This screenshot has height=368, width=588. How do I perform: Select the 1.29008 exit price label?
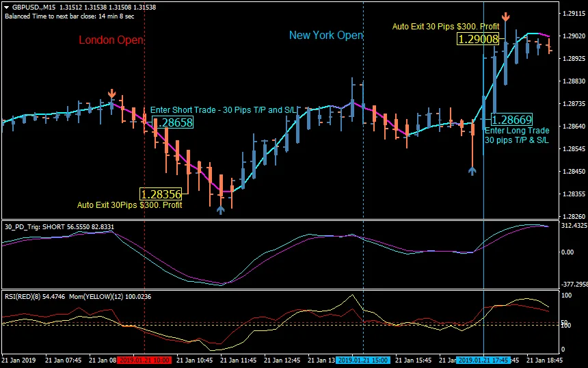[478, 39]
